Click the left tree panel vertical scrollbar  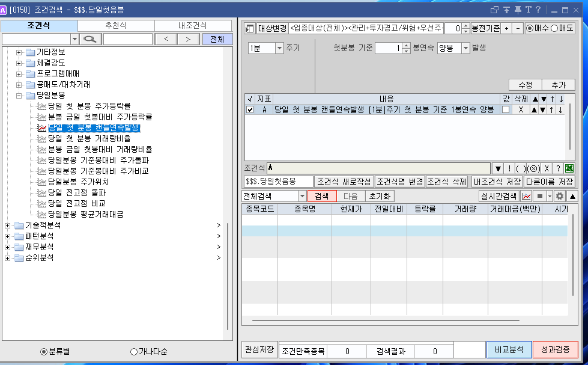click(x=228, y=277)
